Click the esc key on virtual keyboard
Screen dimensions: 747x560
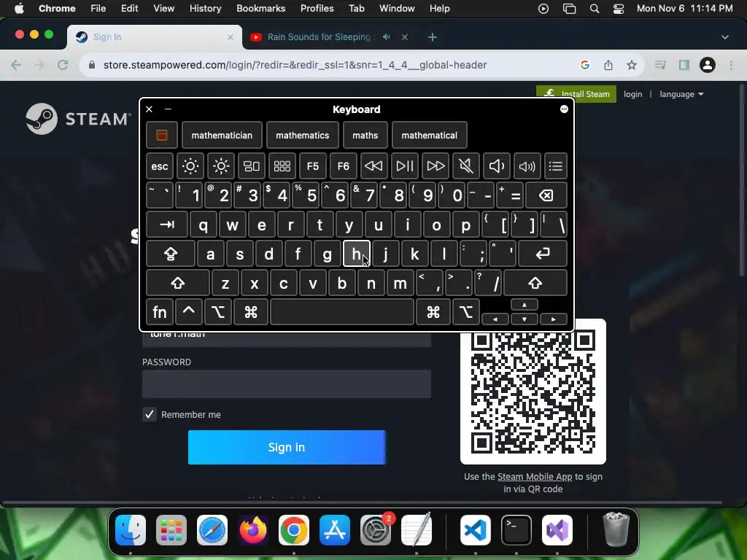point(160,166)
